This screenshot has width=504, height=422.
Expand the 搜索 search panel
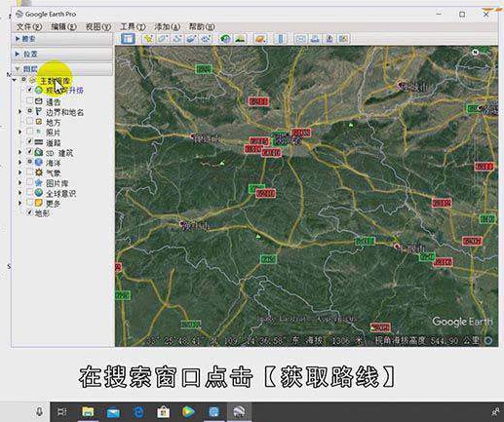coord(18,39)
